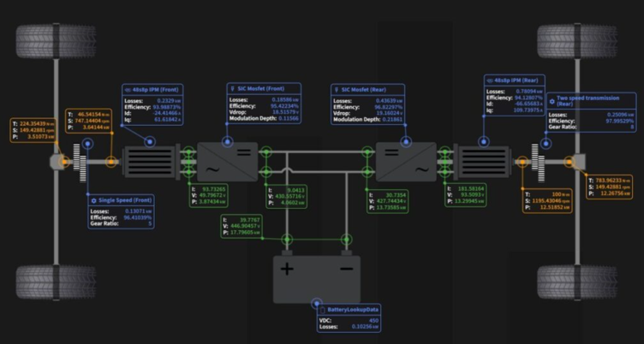Click the blue probe beneath the battery
The height and width of the screenshot is (344, 644).
tap(316, 304)
